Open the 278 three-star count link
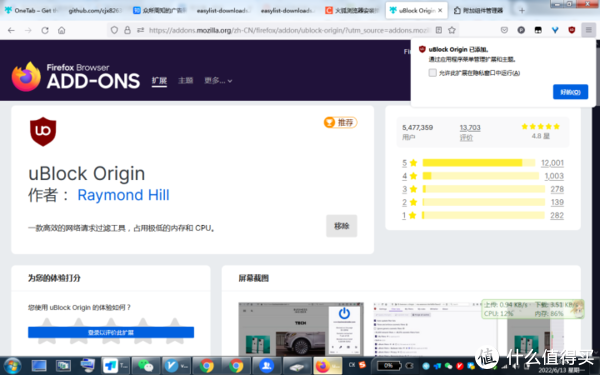The image size is (600, 375). 557,189
